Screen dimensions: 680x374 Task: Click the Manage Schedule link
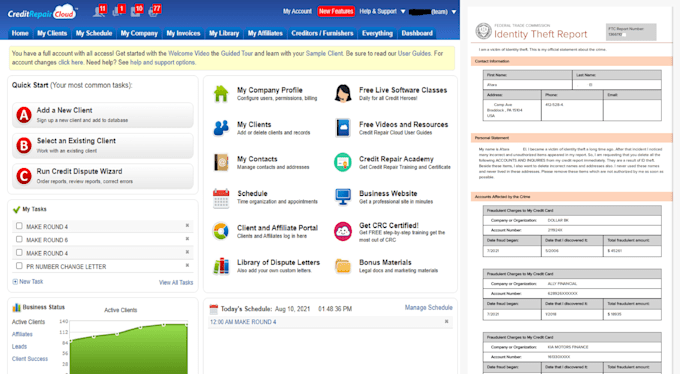tap(428, 308)
